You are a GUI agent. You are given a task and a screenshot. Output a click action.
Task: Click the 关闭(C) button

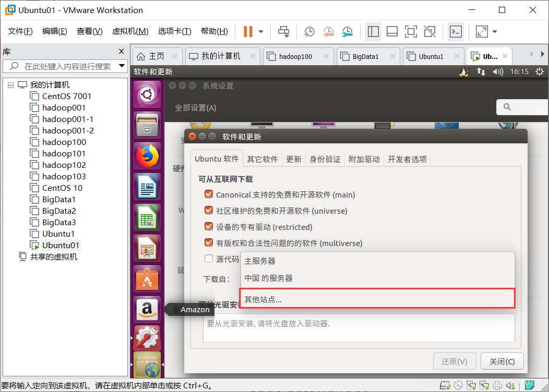click(502, 361)
